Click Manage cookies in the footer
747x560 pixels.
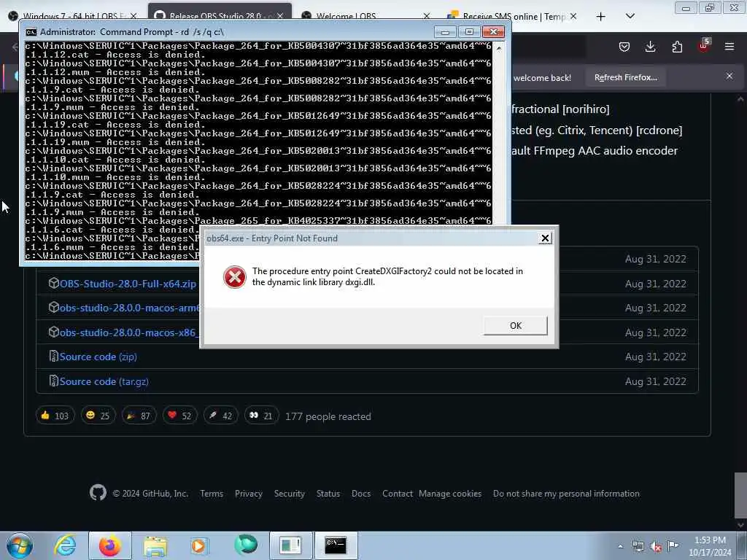click(450, 494)
